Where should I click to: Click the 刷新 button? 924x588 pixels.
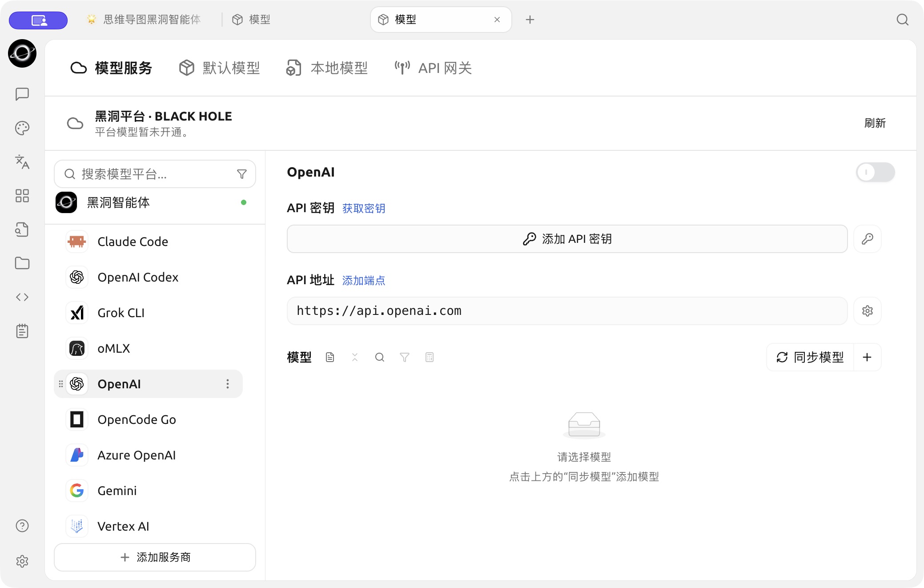click(875, 123)
